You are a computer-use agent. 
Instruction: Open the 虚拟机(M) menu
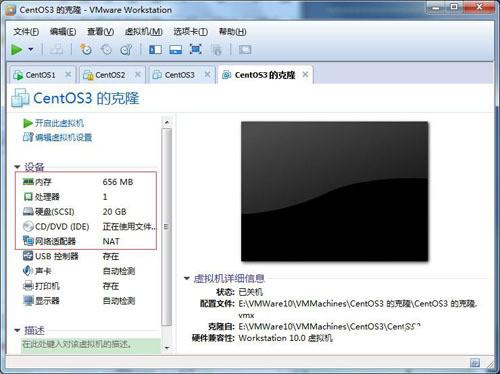point(143,32)
